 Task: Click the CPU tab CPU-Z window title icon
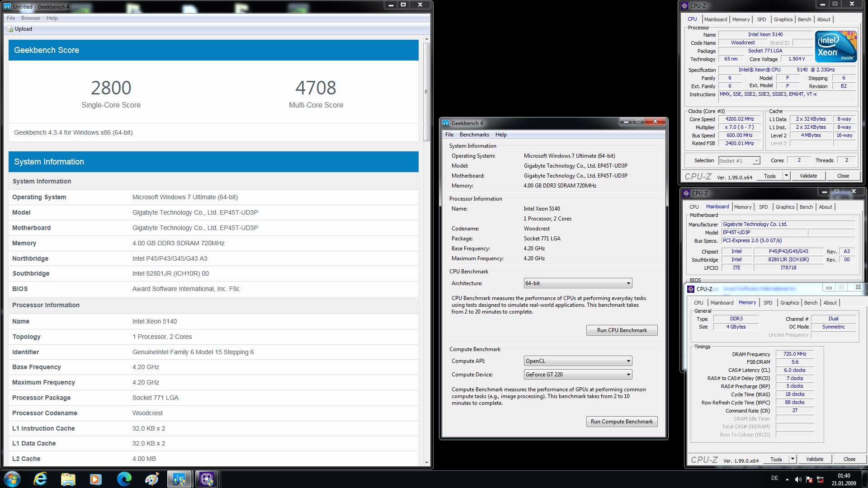point(684,6)
